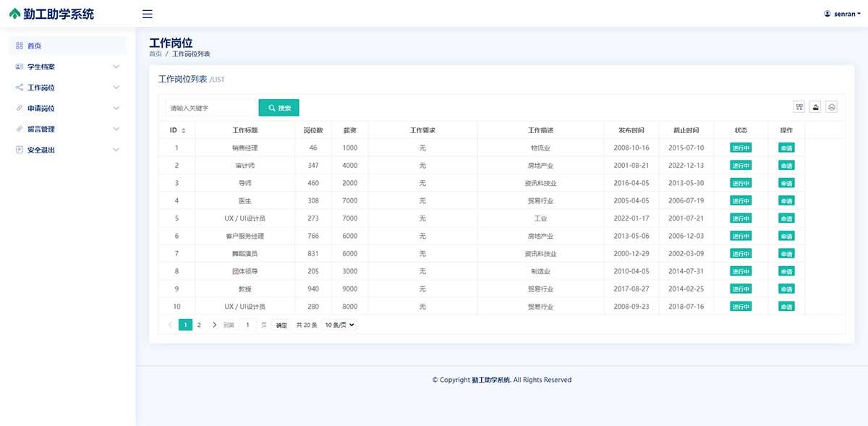Go to page 2 in pagination
The height and width of the screenshot is (426, 868).
(x=199, y=325)
